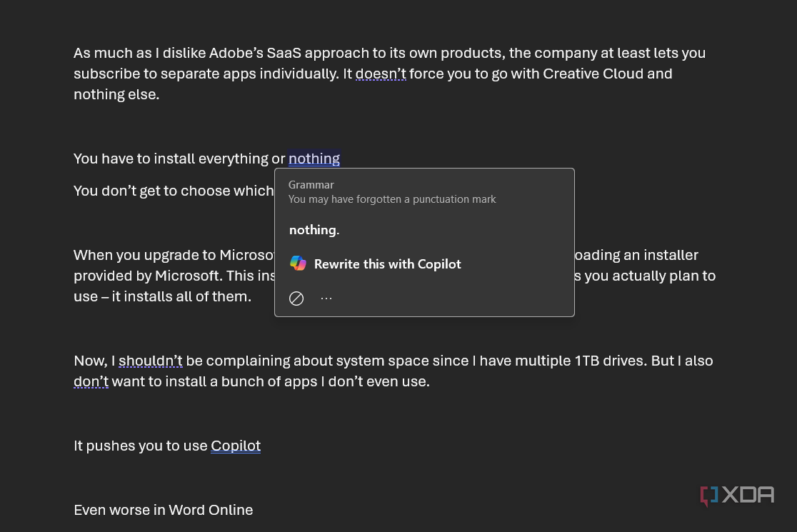
Task: Click the phrase 'multiple 1TB drives'
Action: [581, 361]
